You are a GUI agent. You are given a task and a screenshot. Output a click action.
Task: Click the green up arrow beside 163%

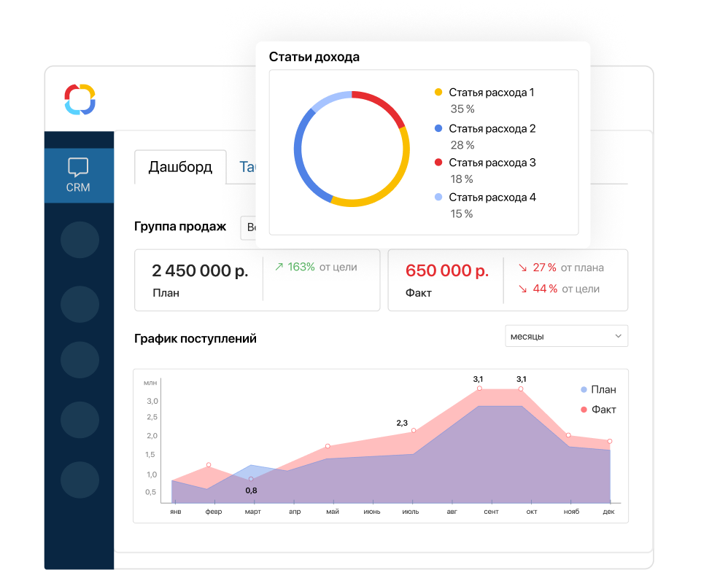279,268
